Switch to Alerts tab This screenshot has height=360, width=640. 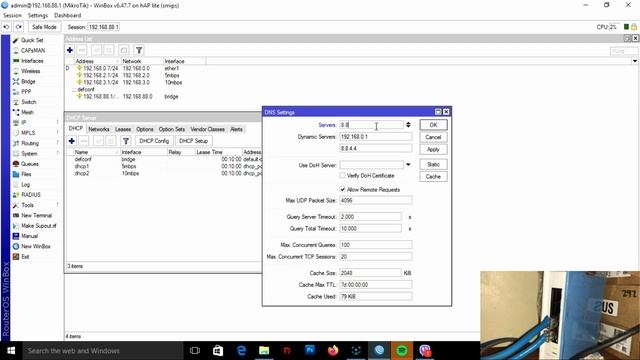(236, 129)
